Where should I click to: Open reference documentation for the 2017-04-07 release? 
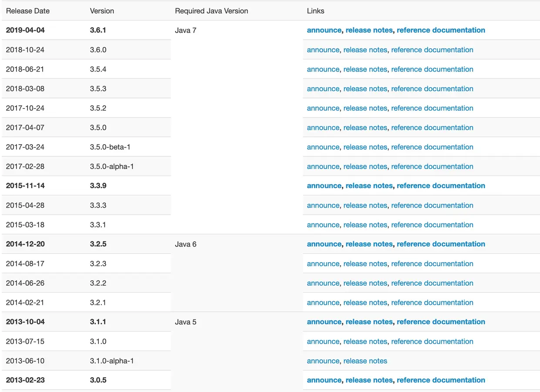[x=432, y=128]
